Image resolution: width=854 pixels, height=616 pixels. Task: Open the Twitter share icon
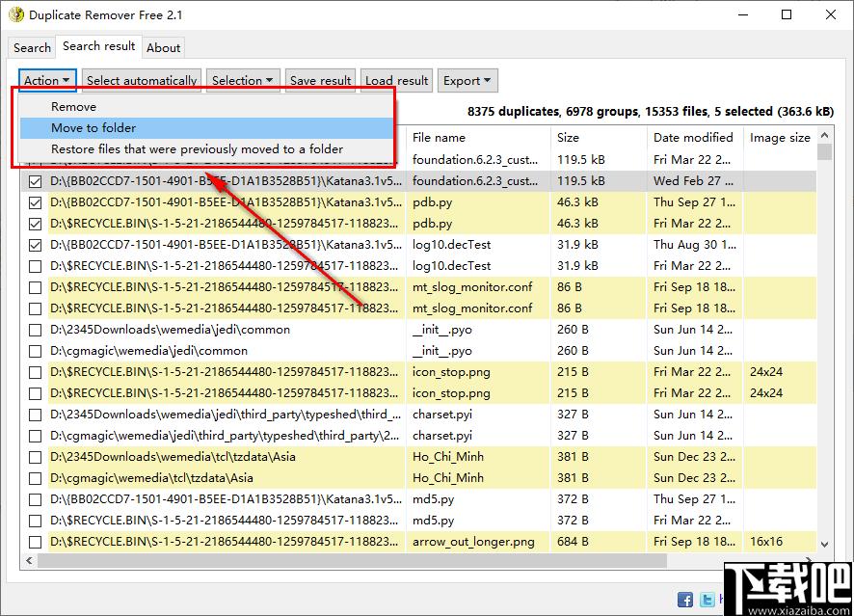pyautogui.click(x=707, y=600)
